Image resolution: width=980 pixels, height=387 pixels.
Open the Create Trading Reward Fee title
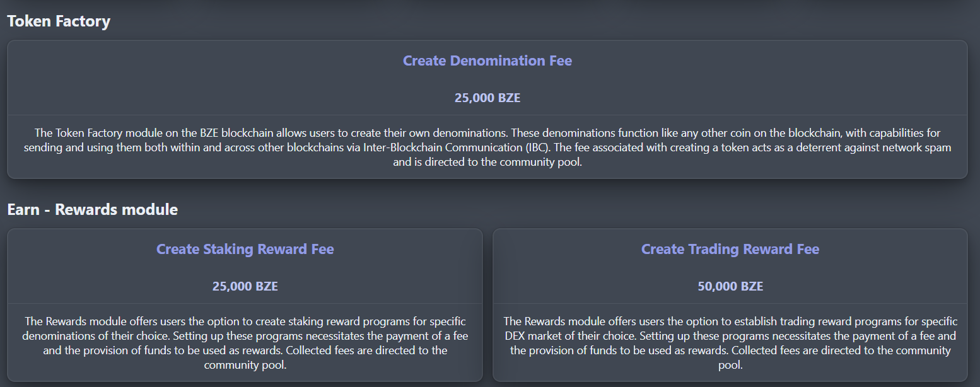point(730,250)
